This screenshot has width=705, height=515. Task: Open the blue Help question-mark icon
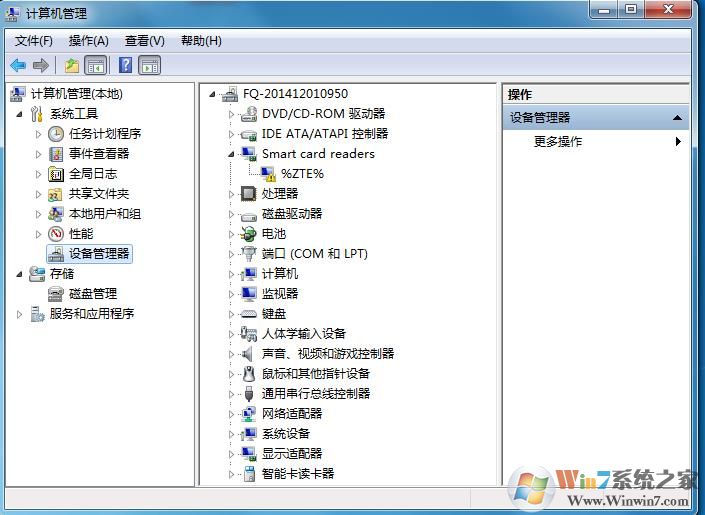[125, 65]
